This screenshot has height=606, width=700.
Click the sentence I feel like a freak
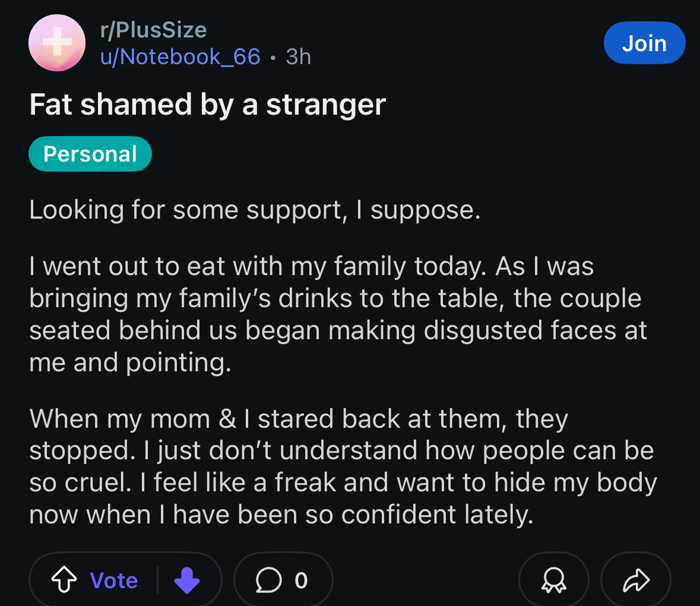[x=343, y=498]
